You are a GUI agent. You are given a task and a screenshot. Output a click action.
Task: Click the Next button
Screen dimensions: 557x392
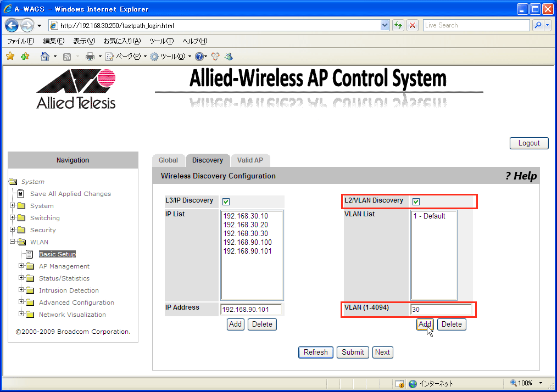point(382,352)
